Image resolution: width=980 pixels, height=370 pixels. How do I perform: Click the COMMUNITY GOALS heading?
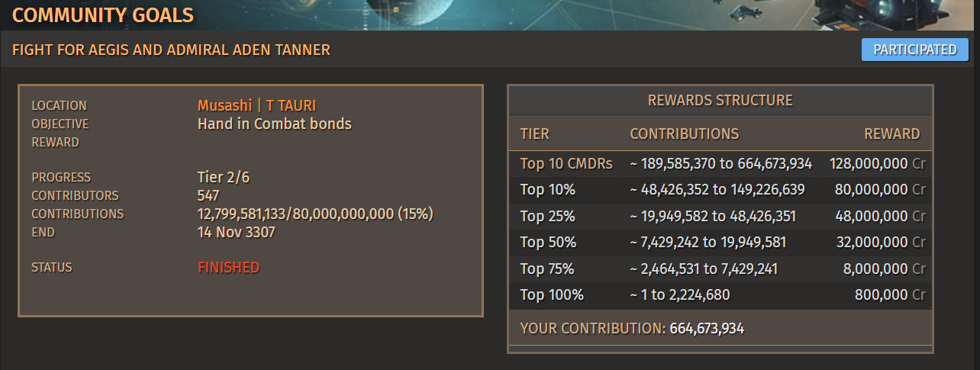103,14
